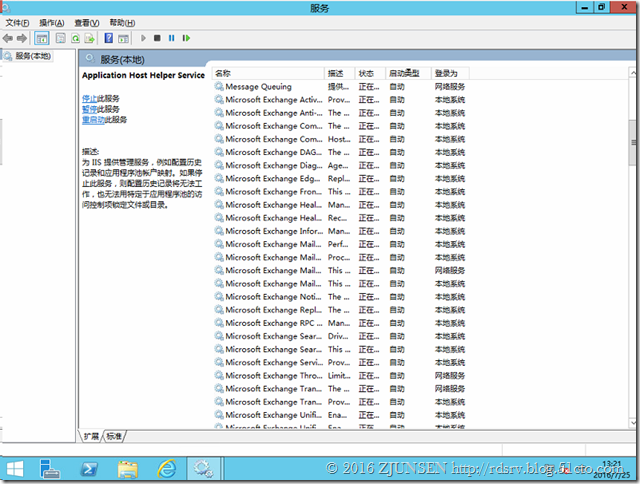Switch to the 扩展 tab

click(x=91, y=436)
